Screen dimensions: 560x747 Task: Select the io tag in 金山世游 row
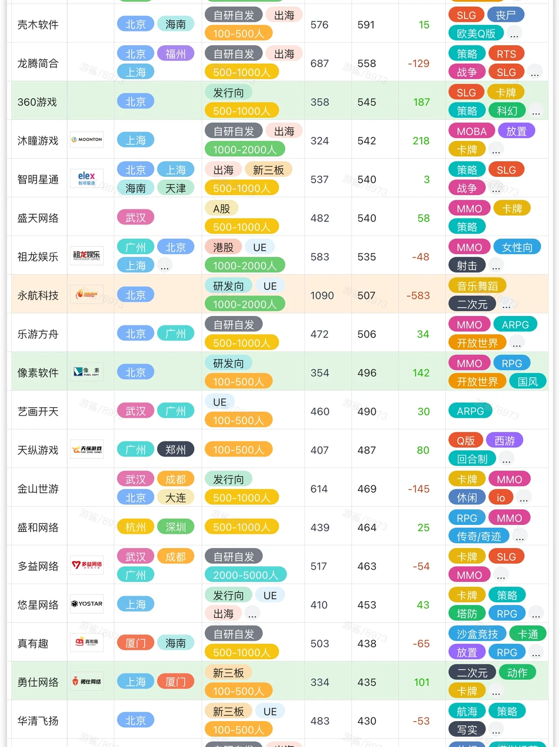[501, 497]
